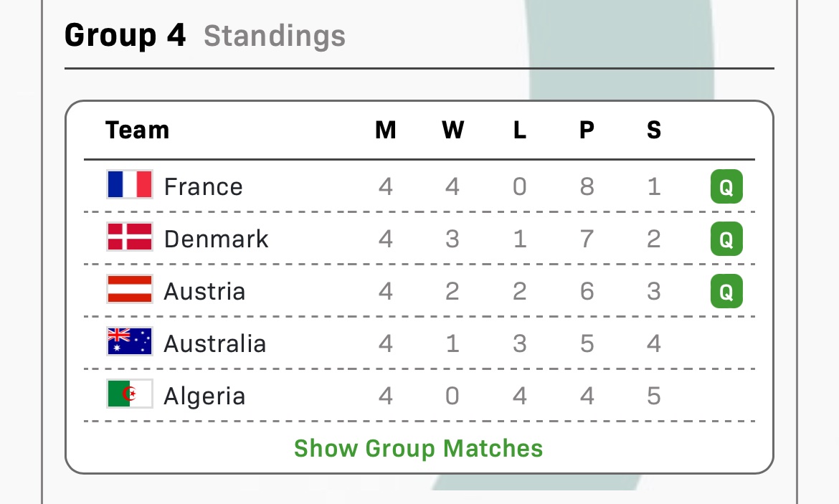Screen dimensions: 839x504
Task: Click the Team column header
Action: click(137, 130)
